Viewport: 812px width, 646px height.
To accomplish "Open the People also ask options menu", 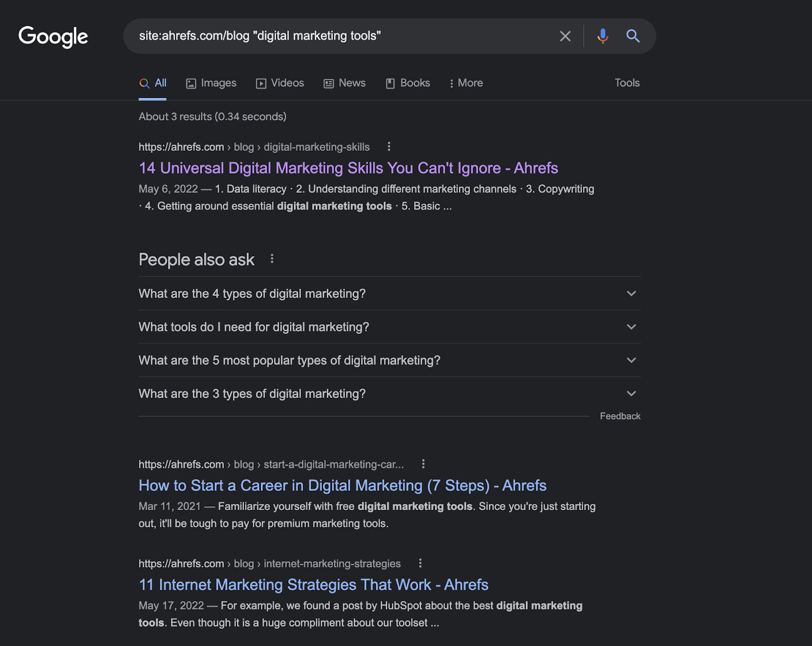I will 272,259.
